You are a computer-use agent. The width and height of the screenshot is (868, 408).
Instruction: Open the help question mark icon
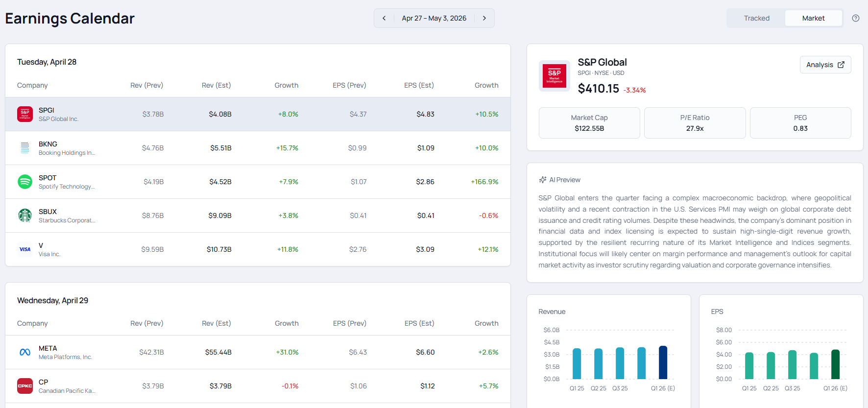click(x=856, y=18)
